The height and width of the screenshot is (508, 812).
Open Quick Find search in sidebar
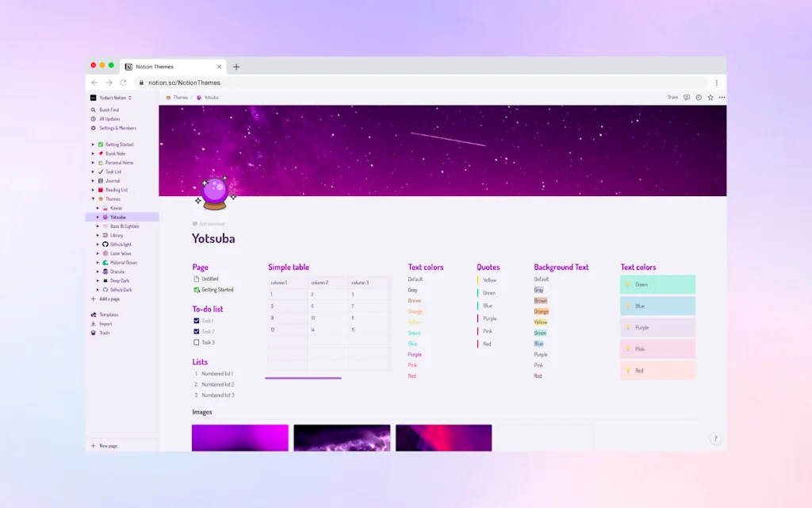click(x=109, y=110)
